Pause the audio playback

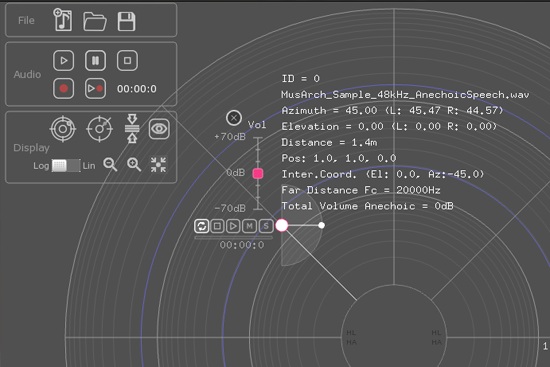click(95, 61)
